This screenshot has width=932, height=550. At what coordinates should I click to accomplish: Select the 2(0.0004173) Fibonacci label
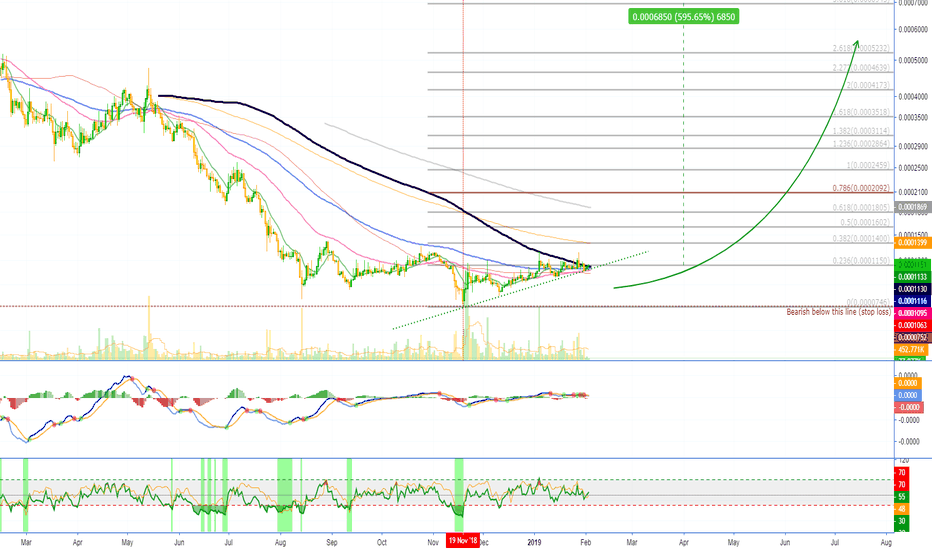(869, 85)
